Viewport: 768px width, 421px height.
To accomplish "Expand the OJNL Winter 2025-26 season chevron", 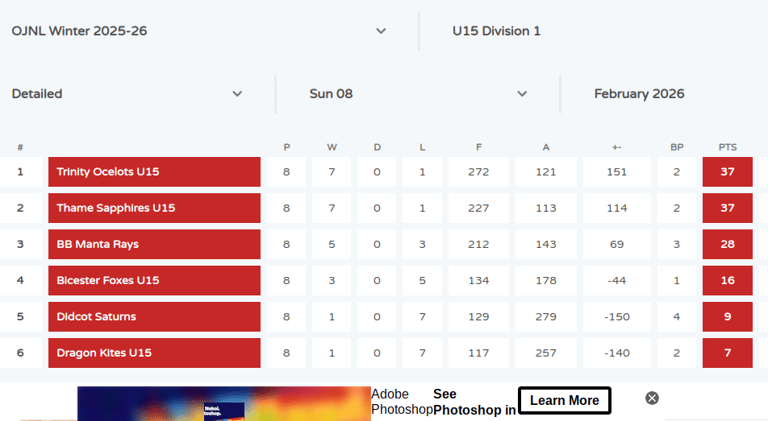I will click(x=381, y=31).
